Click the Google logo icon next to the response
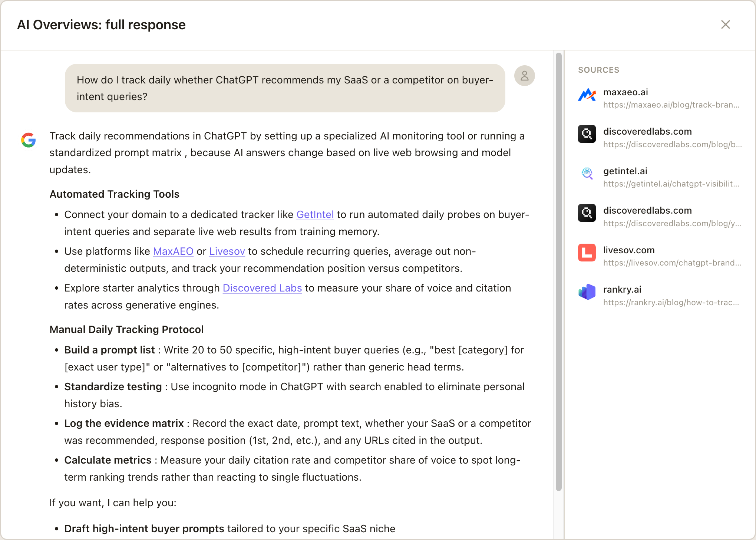 tap(29, 140)
